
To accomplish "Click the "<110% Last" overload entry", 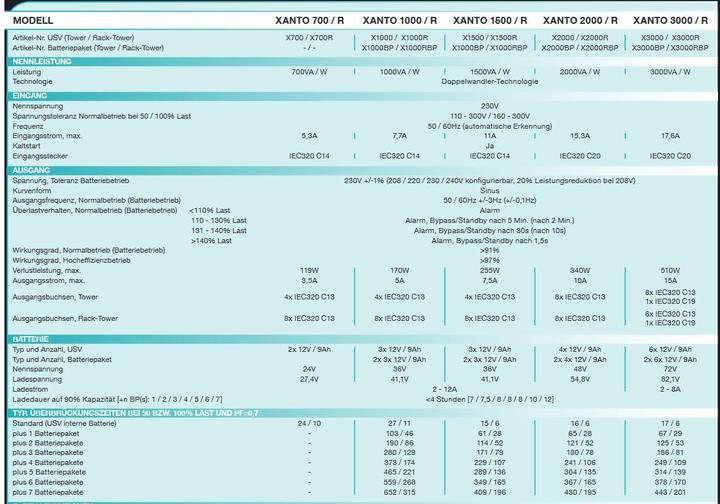I will [x=209, y=210].
